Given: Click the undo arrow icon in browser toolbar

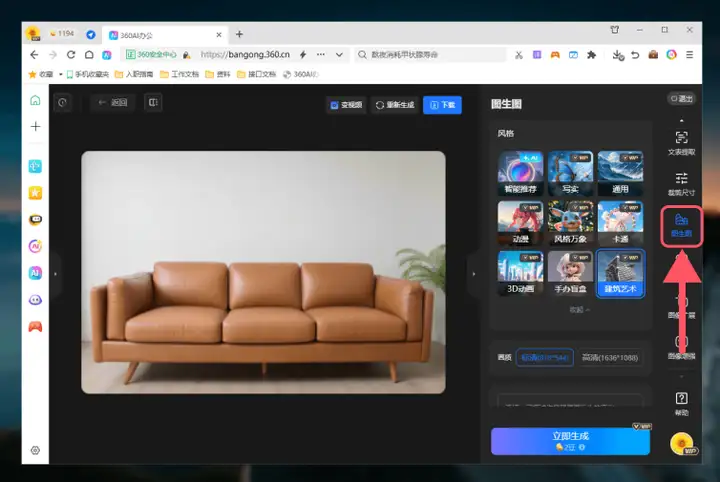Looking at the screenshot, I should [x=635, y=55].
